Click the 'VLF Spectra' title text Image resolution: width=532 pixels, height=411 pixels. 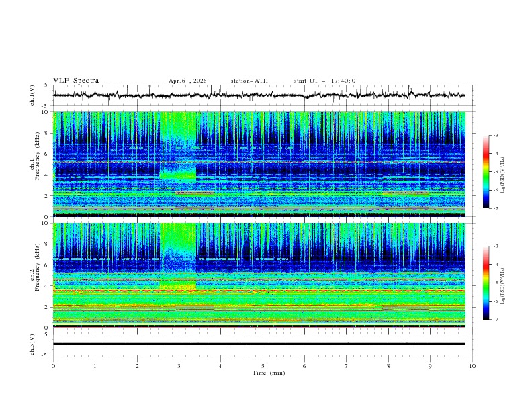click(x=76, y=81)
